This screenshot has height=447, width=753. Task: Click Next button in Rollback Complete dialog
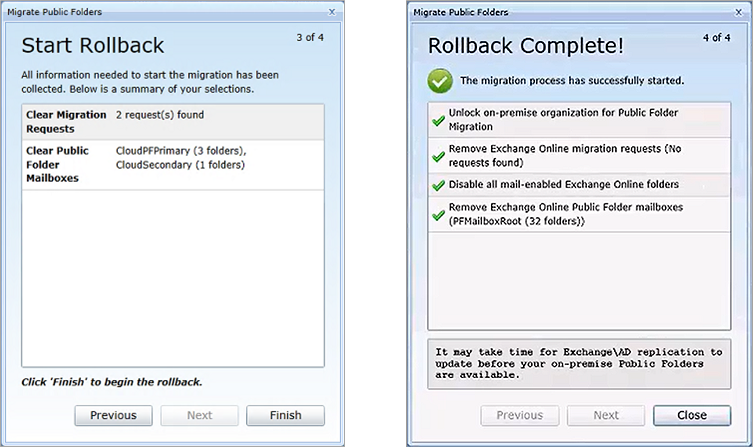(606, 415)
